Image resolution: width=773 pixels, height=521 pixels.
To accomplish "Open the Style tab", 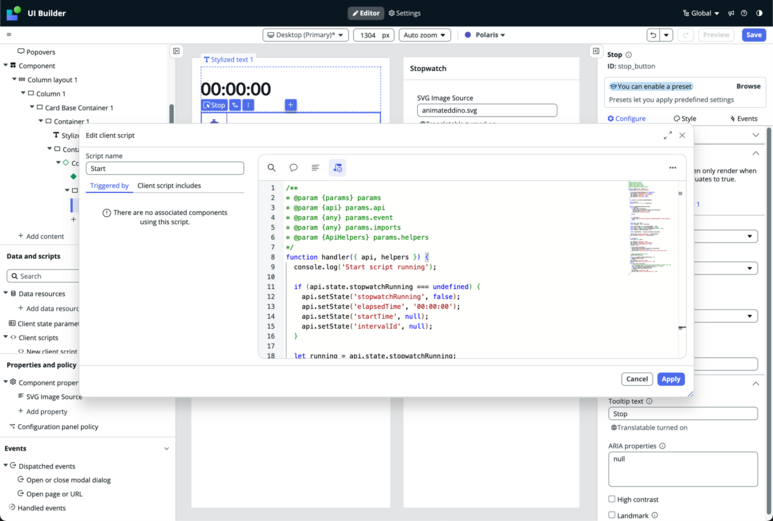I will [x=685, y=118].
